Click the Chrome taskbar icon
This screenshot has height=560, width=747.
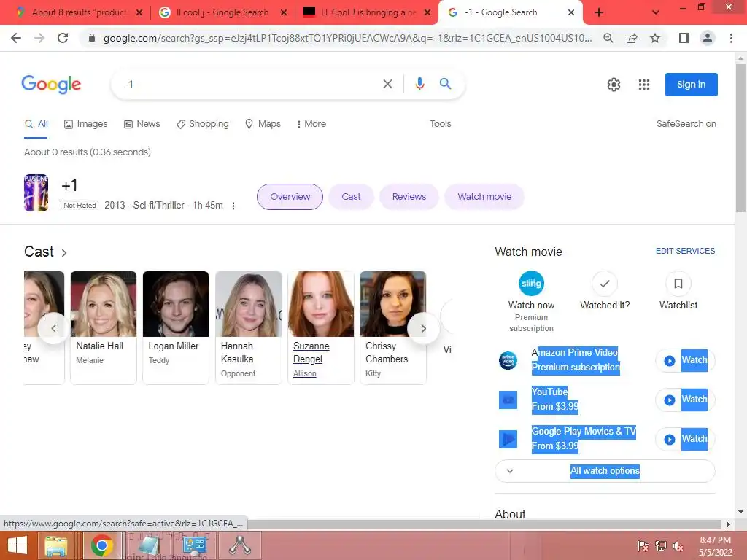tap(101, 545)
